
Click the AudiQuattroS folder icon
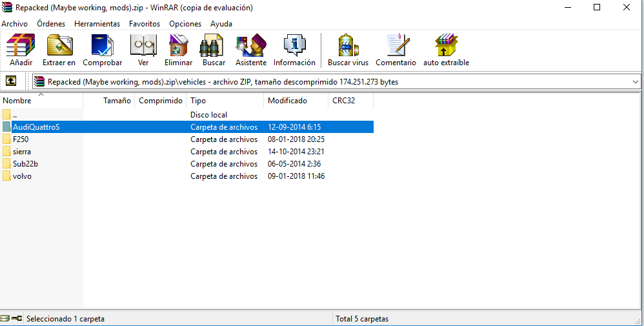coord(6,127)
